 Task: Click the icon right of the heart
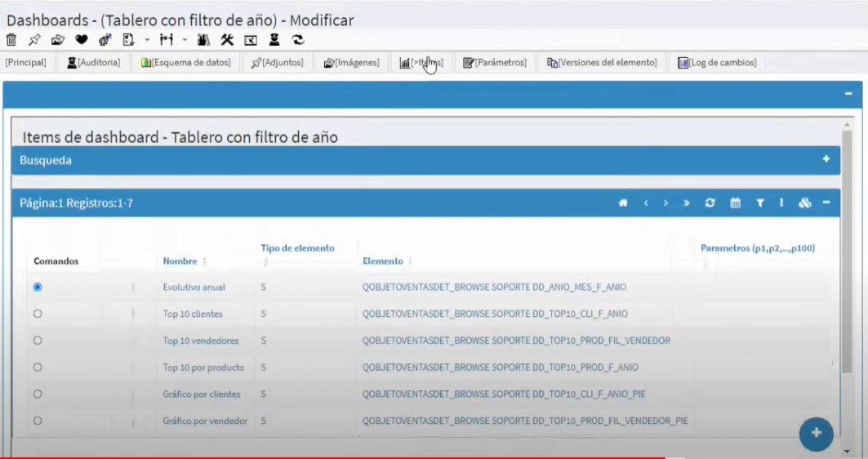(x=105, y=40)
